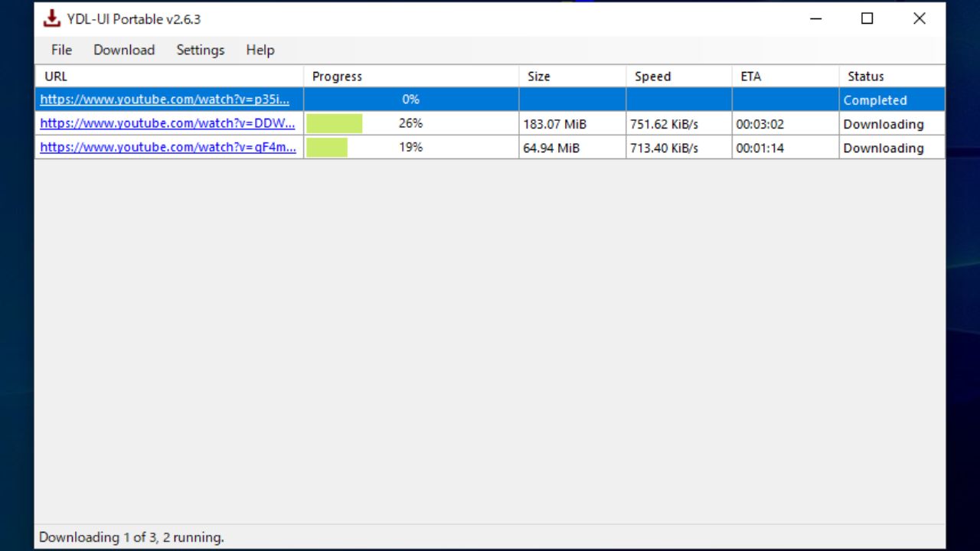Sort by the Speed column header

click(x=678, y=77)
